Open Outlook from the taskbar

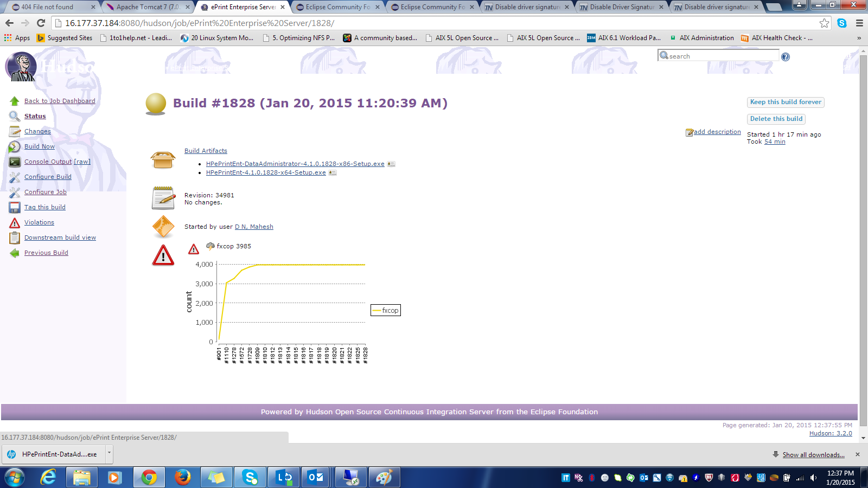coord(316,478)
